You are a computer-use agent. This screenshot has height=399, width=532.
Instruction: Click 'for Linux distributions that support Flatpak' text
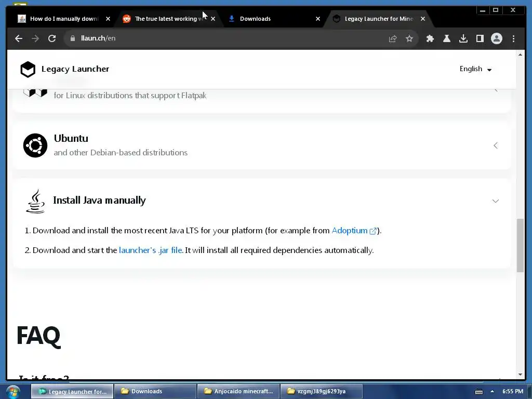(x=130, y=96)
